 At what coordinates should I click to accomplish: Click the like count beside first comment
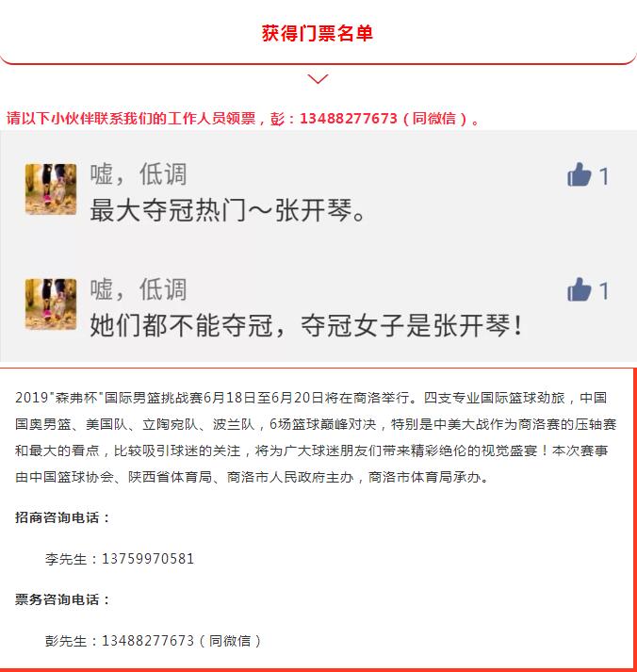click(604, 176)
